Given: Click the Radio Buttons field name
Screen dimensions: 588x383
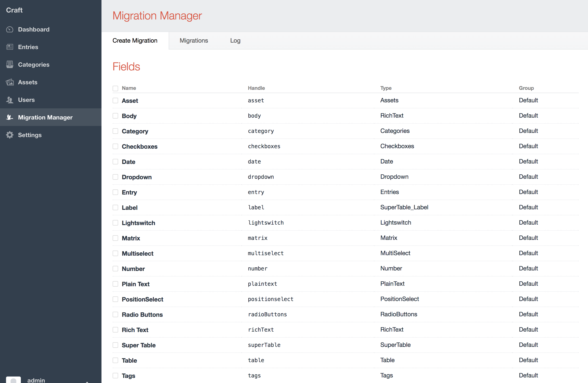Looking at the screenshot, I should click(x=142, y=315).
